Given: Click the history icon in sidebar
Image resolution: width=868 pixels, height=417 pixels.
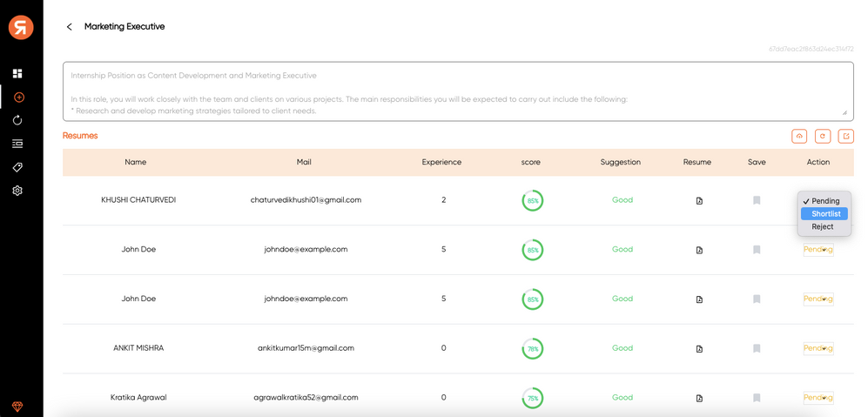Looking at the screenshot, I should (17, 120).
